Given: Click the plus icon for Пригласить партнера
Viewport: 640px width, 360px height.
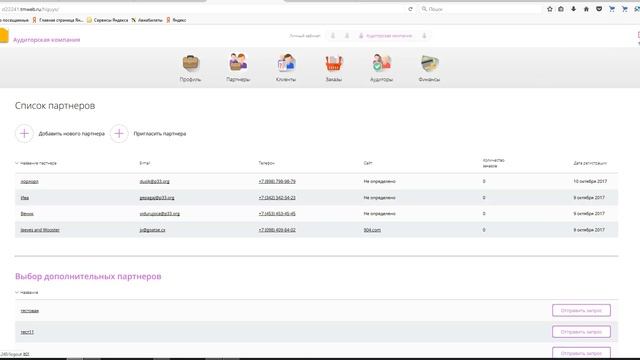Looking at the screenshot, I should pyautogui.click(x=119, y=133).
